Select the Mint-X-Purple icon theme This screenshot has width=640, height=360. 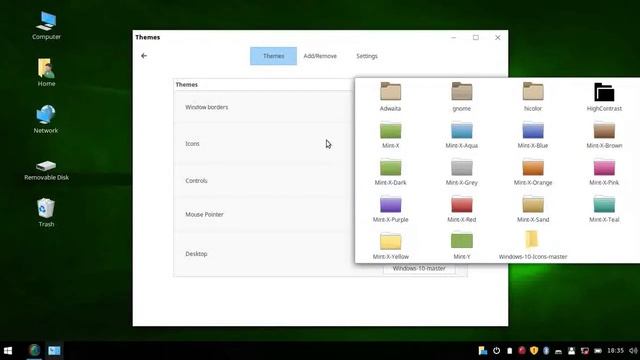click(390, 209)
